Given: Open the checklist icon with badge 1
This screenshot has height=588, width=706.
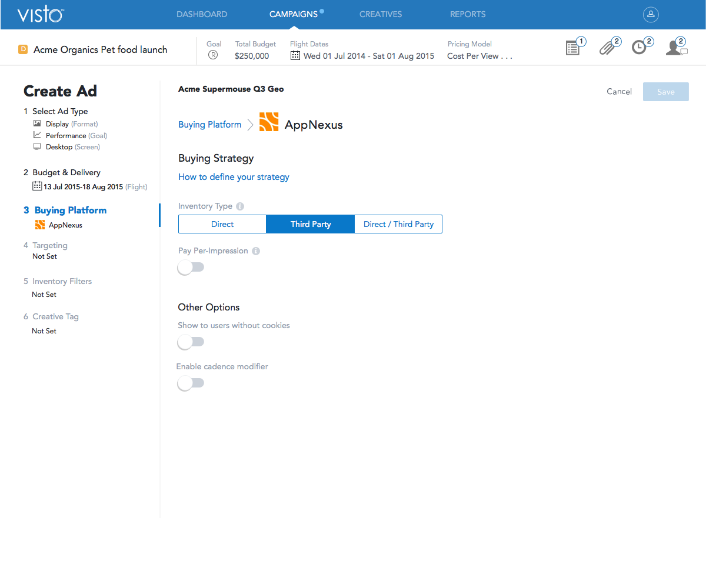Looking at the screenshot, I should click(572, 48).
